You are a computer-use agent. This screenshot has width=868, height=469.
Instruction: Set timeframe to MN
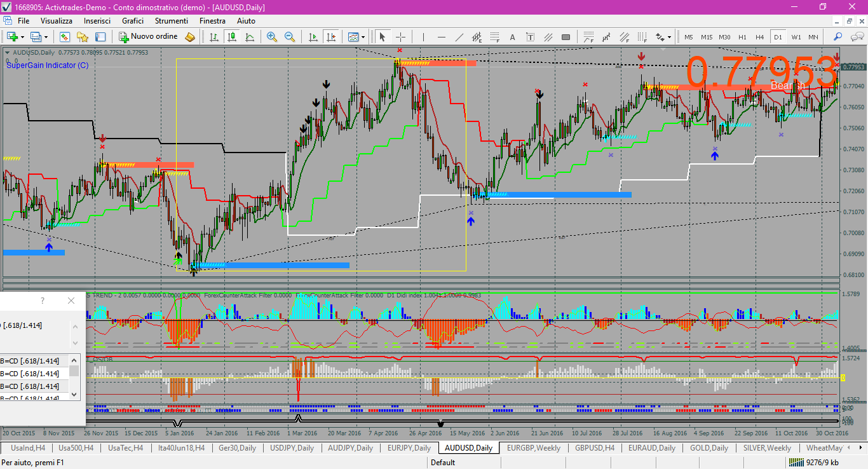point(813,37)
